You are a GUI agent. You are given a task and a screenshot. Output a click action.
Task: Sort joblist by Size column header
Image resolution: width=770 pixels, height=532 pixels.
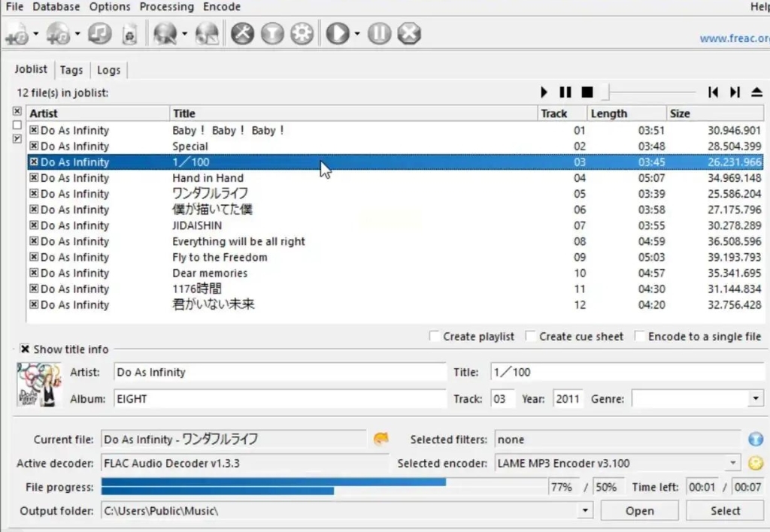[x=715, y=113]
